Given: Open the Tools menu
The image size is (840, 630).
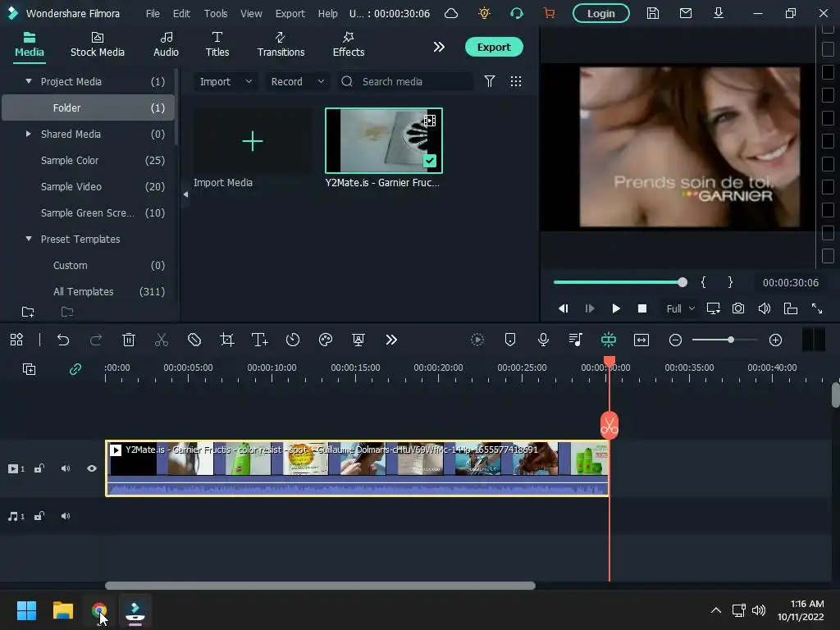Looking at the screenshot, I should click(x=216, y=13).
